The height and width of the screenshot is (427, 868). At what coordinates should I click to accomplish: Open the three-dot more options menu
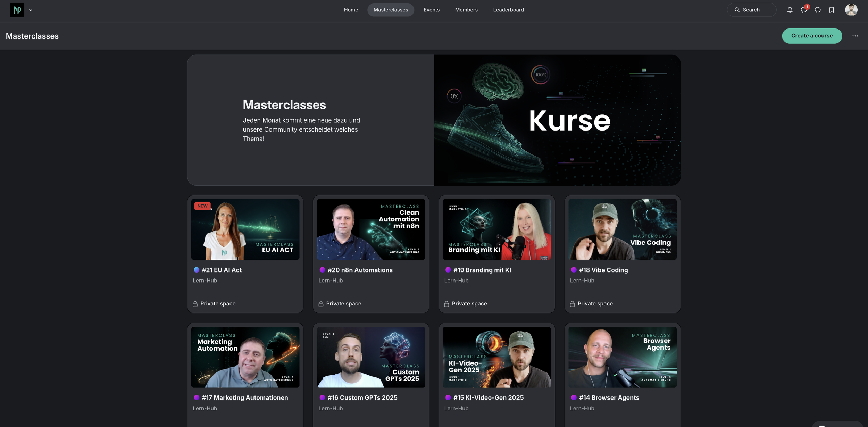[x=855, y=36]
